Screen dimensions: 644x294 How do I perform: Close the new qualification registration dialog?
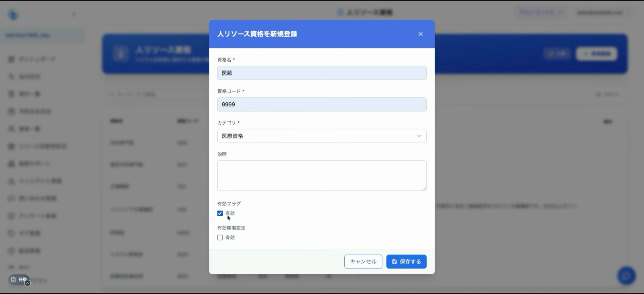click(x=420, y=34)
